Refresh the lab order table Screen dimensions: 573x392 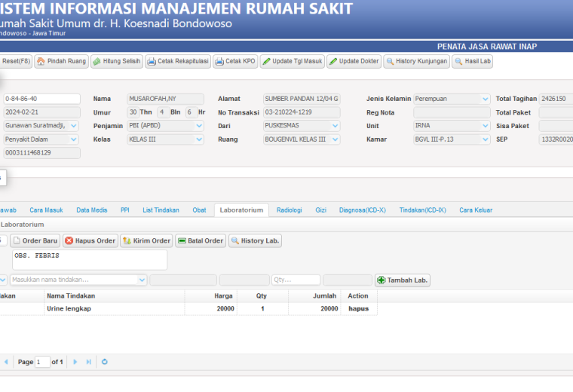[105, 362]
